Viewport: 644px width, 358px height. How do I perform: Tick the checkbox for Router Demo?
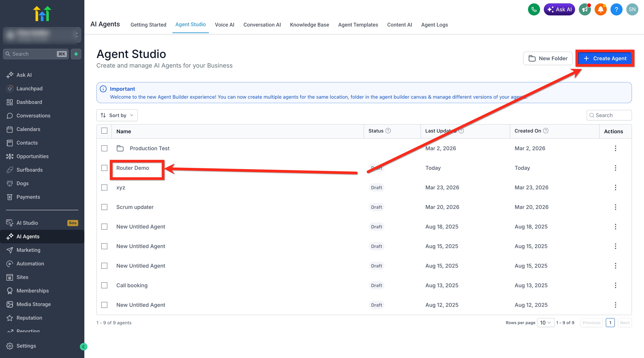104,168
